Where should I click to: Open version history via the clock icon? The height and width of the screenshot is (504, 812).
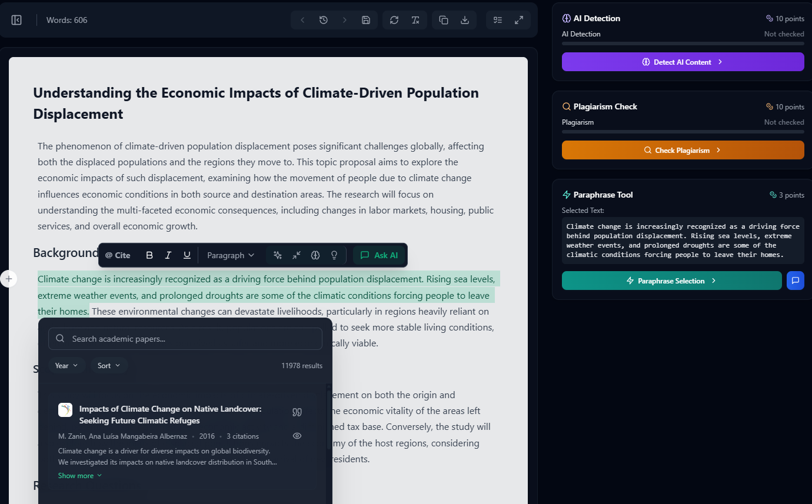point(323,19)
